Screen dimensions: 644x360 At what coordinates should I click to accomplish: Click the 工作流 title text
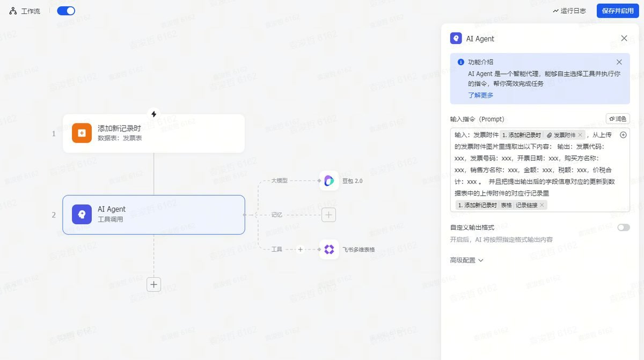click(x=31, y=11)
